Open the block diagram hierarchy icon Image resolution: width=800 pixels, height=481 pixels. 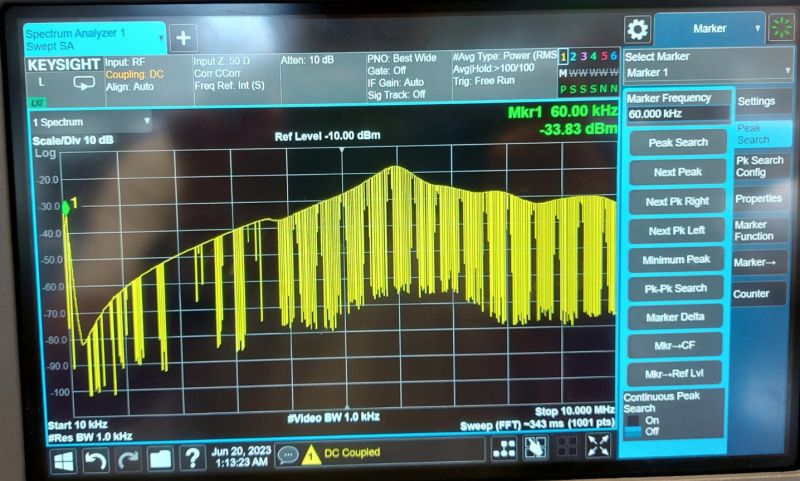(505, 448)
